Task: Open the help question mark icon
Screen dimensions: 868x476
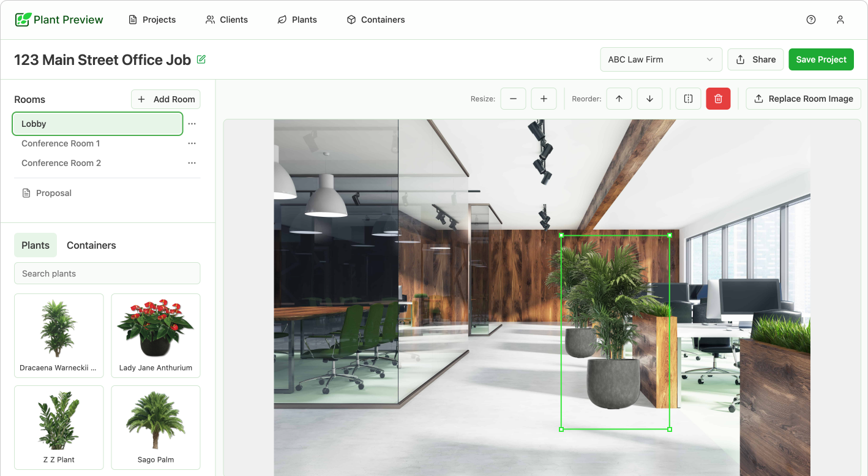Action: (x=811, y=20)
